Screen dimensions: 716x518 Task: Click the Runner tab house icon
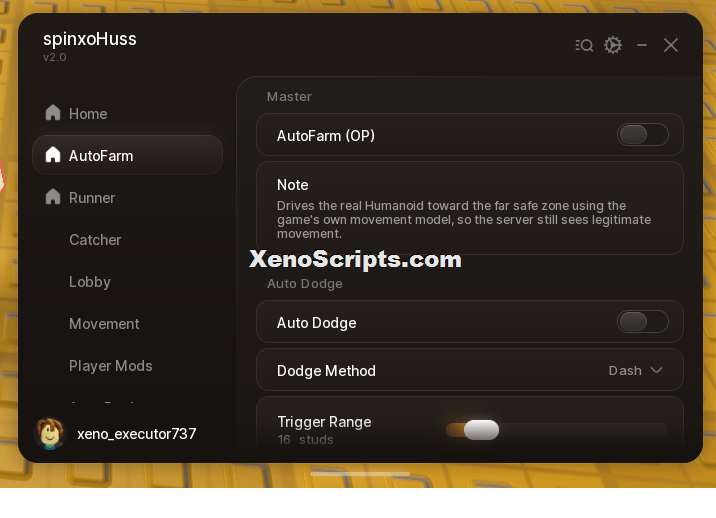pyautogui.click(x=53, y=197)
